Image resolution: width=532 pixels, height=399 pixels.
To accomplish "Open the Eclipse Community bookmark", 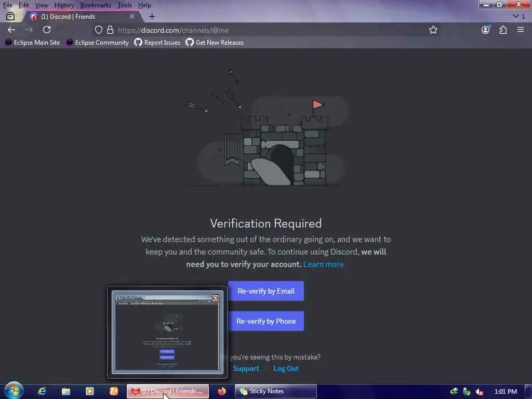I will point(97,43).
